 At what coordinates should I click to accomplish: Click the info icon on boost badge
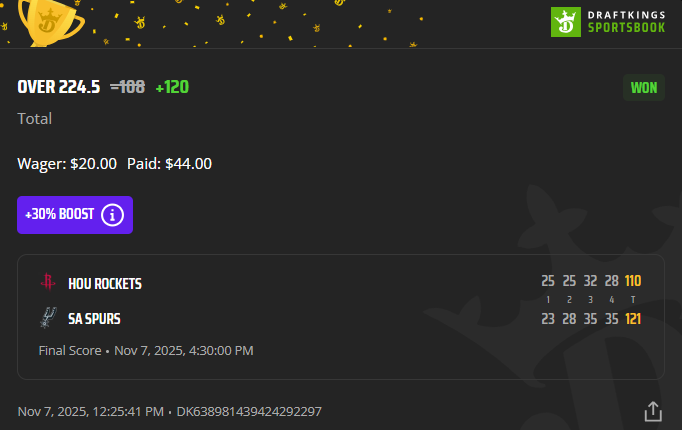(x=112, y=215)
